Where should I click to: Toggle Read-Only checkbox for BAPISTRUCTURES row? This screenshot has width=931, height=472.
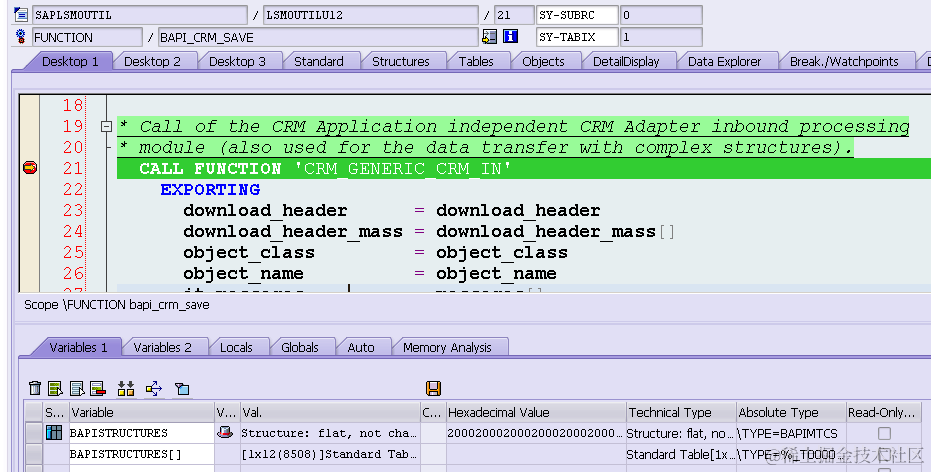click(x=884, y=433)
